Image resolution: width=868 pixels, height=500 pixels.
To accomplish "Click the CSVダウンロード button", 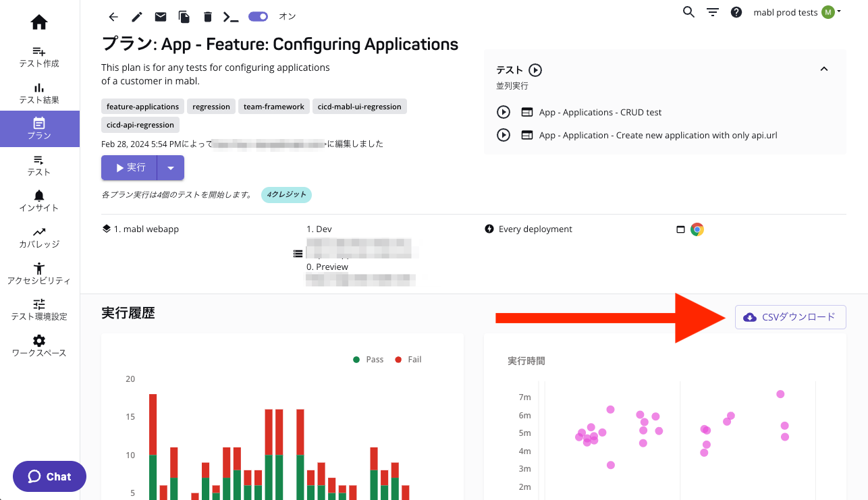I will (x=790, y=317).
